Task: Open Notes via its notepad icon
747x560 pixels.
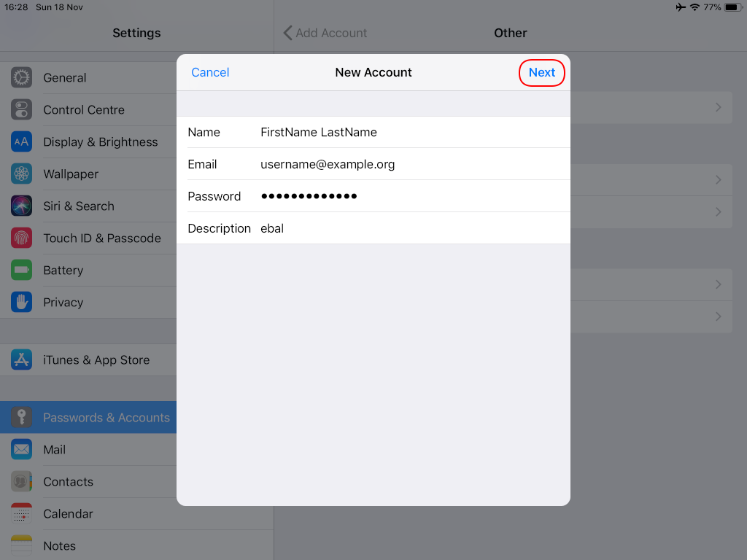Action: [21, 545]
